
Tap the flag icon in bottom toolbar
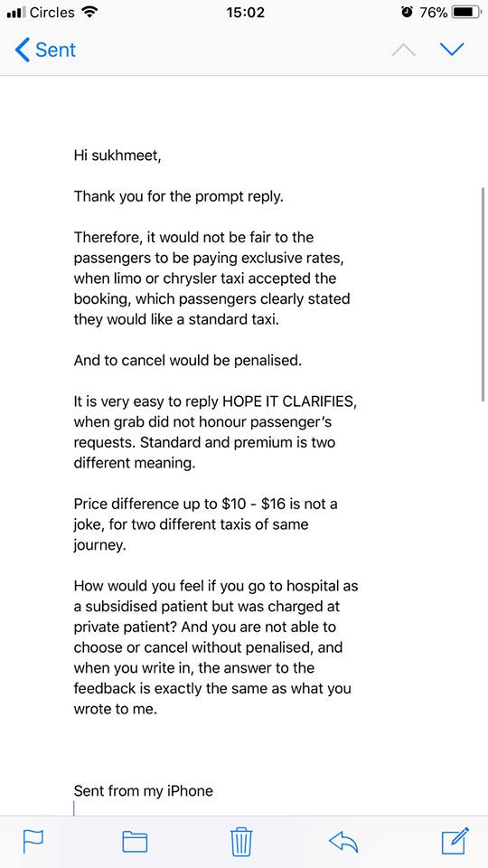[33, 842]
